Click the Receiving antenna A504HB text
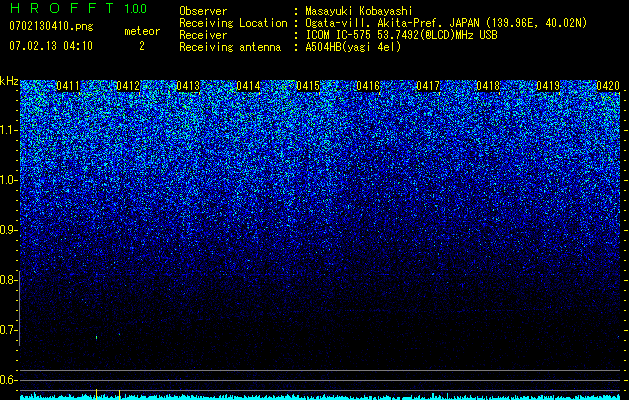Screen dimensions: 629x400 290,47
